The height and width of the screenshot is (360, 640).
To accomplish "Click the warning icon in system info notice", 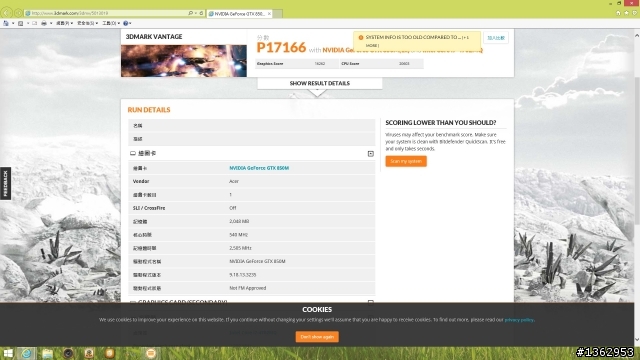I will pyautogui.click(x=361, y=38).
